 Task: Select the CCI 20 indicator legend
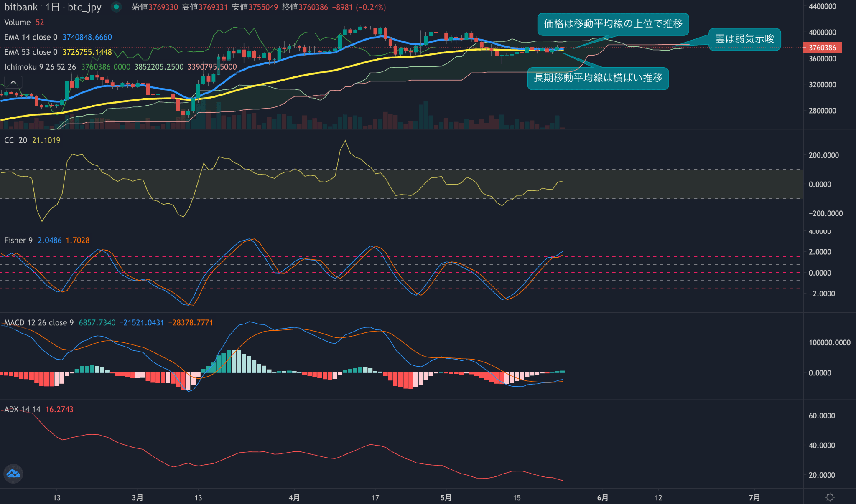click(18, 141)
